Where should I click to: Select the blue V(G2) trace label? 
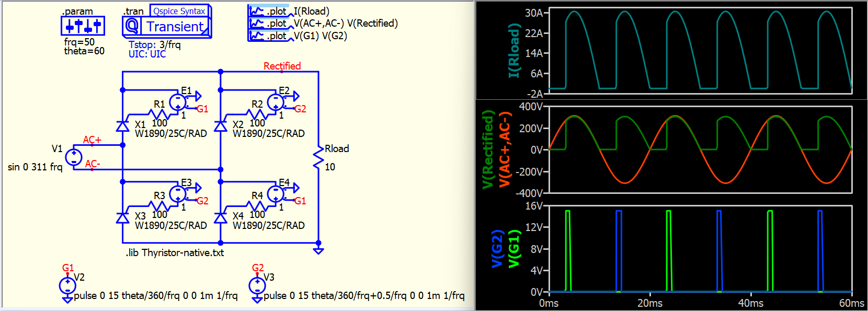(497, 249)
